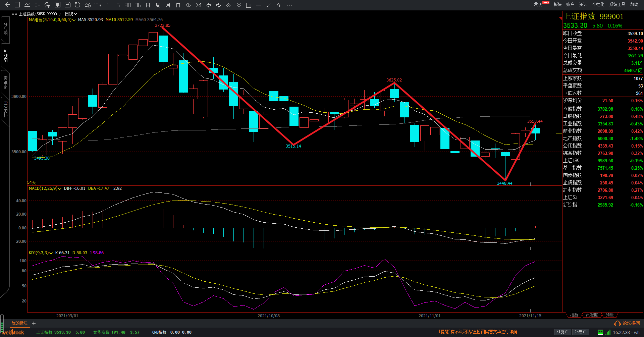Click the more options ellipsis icon
Screen dimensions: 644x337
289,5
